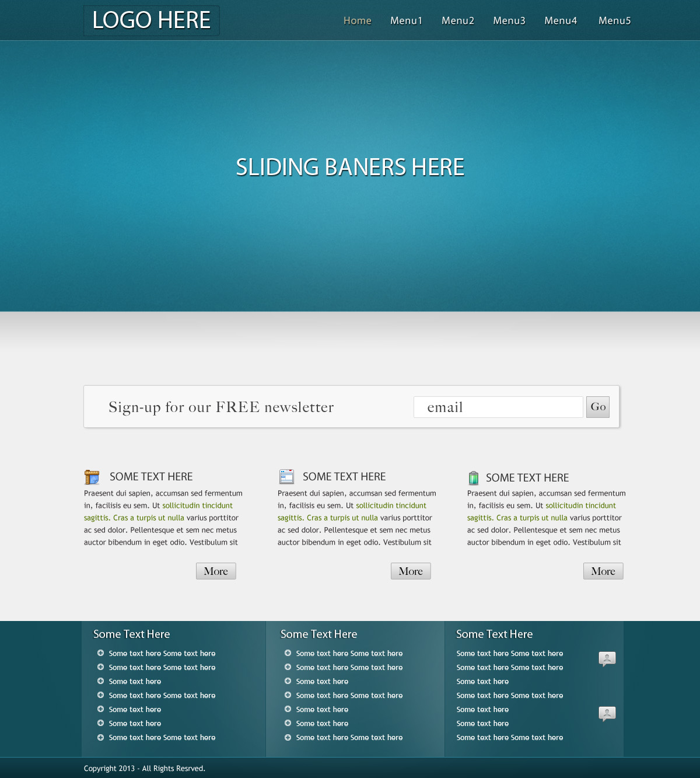The height and width of the screenshot is (778, 700).
Task: Submit newsletter with the Go button
Action: [x=598, y=407]
